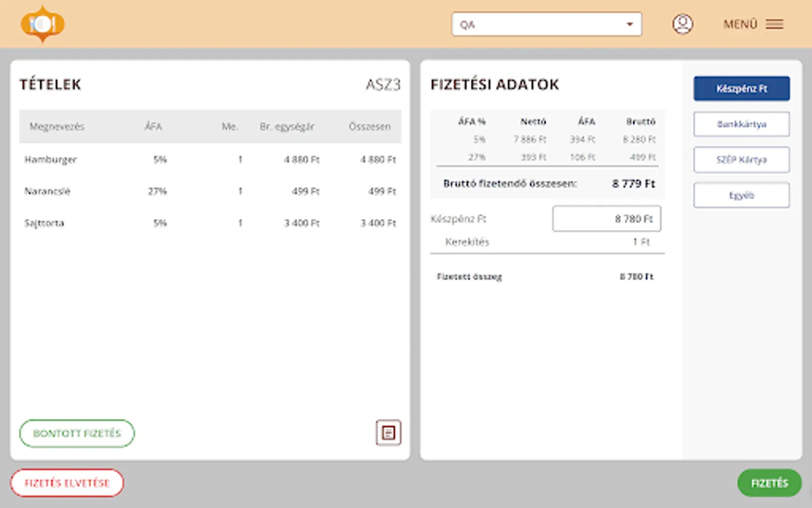Screen dimensions: 812x508
Task: Click the FIZETÉSI ADATOK heading
Action: click(495, 85)
